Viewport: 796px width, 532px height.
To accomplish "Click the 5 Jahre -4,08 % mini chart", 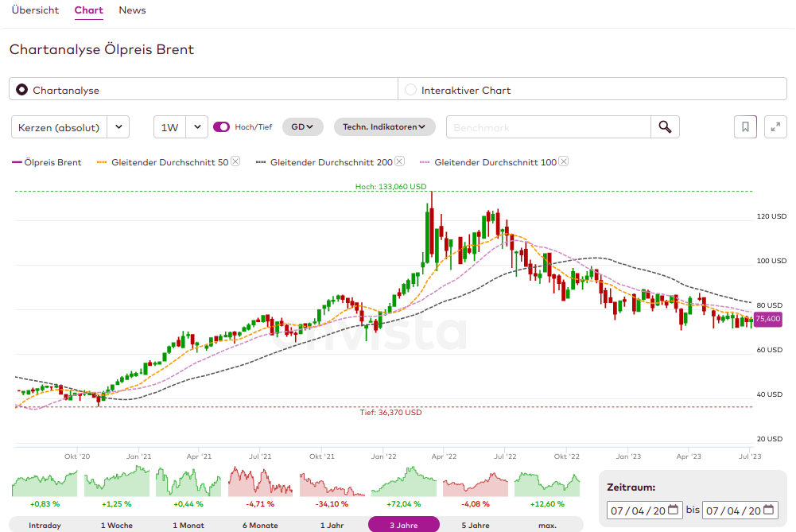I will 476,484.
